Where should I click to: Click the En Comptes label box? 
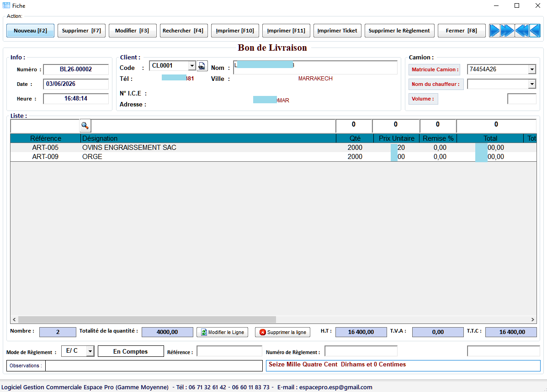pyautogui.click(x=131, y=351)
